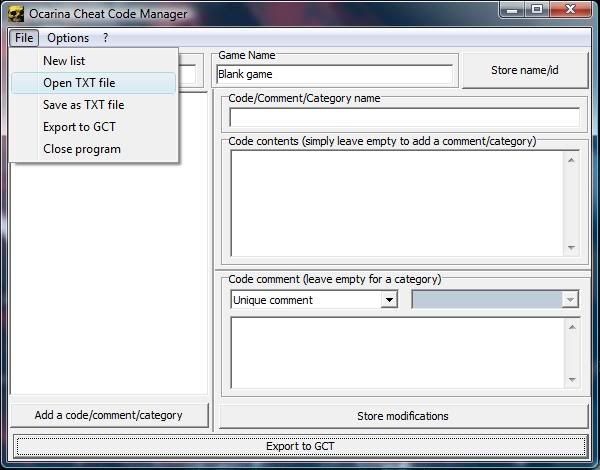Choose New list from File menu
The width and height of the screenshot is (600, 470).
[x=93, y=61]
